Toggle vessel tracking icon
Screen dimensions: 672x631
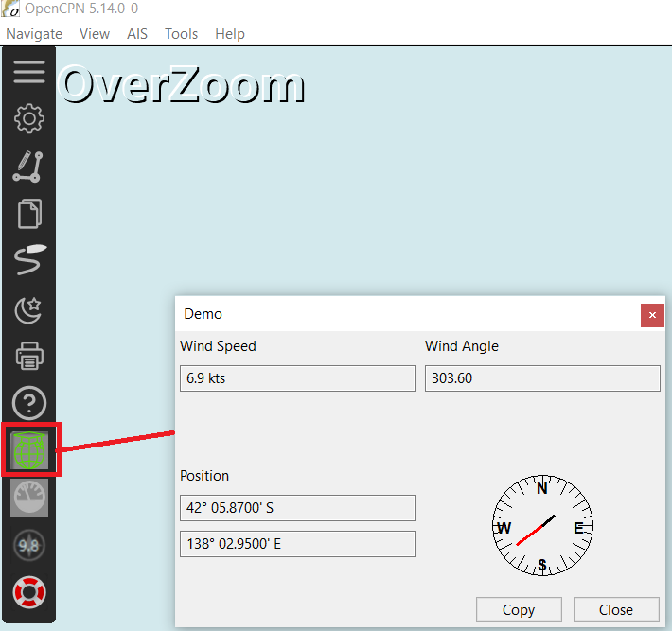[x=29, y=259]
